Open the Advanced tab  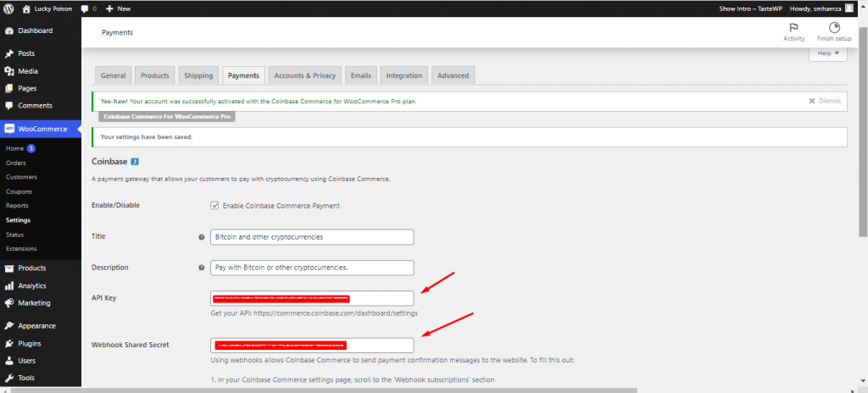[453, 76]
